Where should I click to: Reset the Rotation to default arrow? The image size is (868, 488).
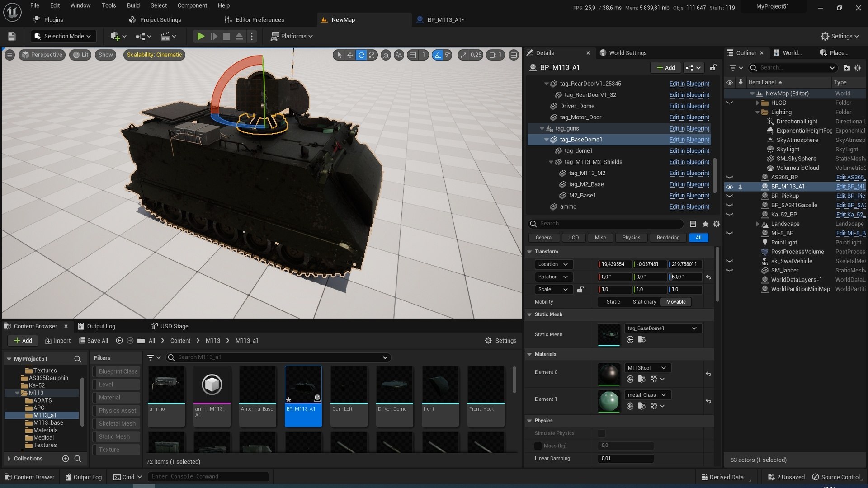[x=708, y=277]
